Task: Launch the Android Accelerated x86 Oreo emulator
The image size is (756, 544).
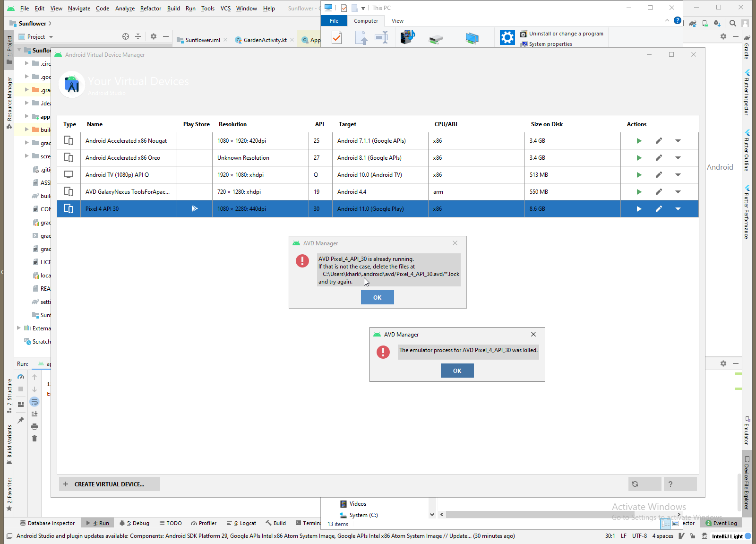Action: (x=639, y=158)
